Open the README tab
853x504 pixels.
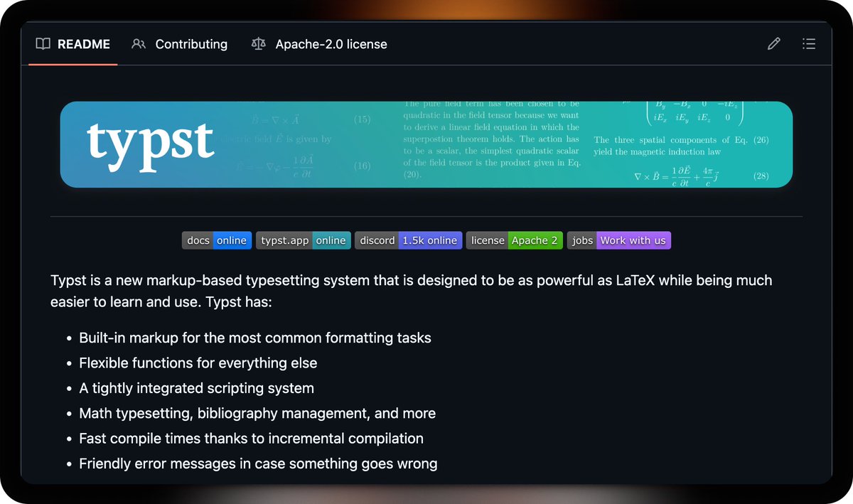tap(73, 44)
